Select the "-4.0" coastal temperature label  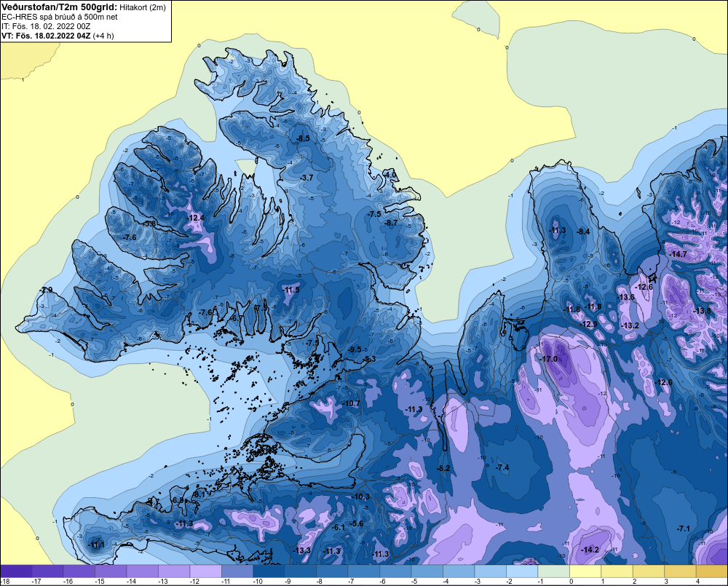click(390, 175)
